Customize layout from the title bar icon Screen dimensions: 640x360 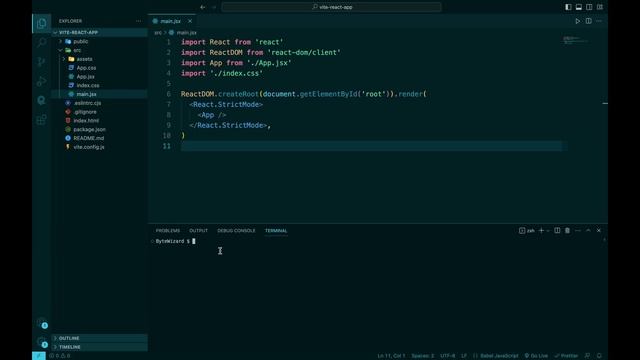point(600,7)
